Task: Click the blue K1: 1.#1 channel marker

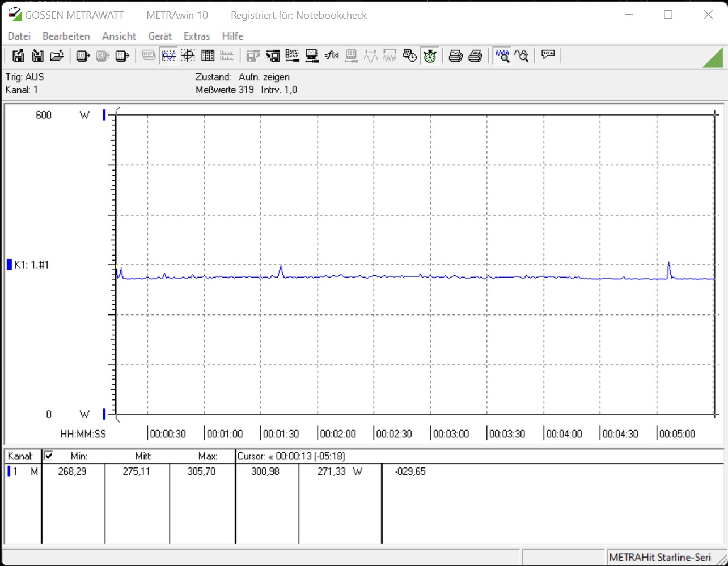Action: tap(9, 264)
